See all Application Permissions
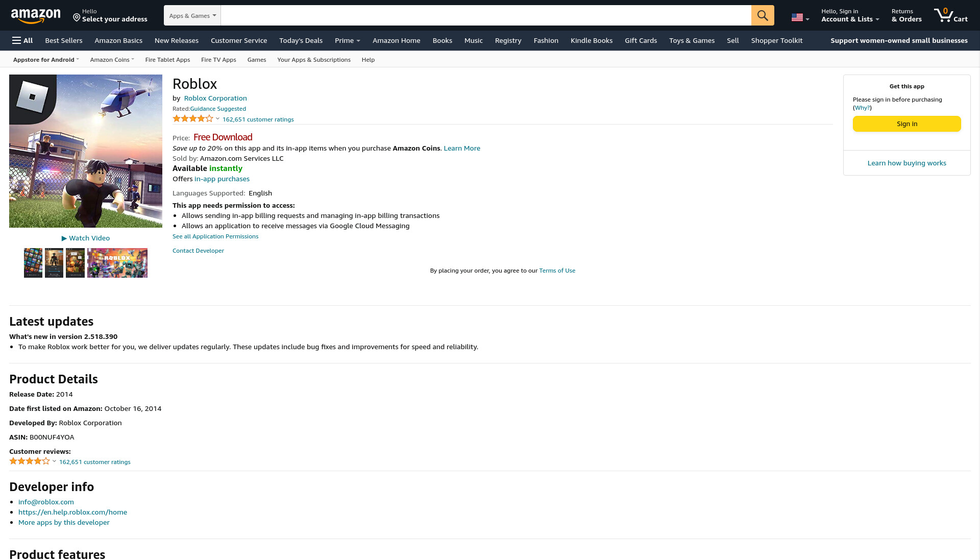980x560 pixels. (x=215, y=236)
